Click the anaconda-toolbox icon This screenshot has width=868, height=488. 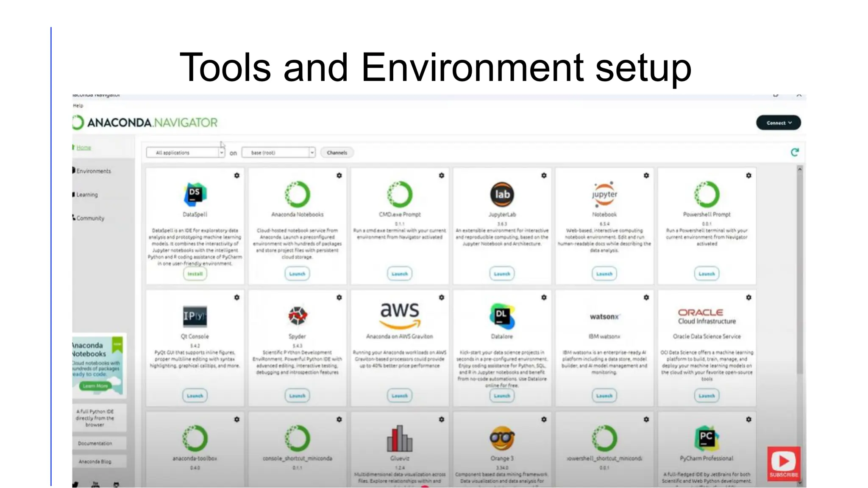point(195,438)
